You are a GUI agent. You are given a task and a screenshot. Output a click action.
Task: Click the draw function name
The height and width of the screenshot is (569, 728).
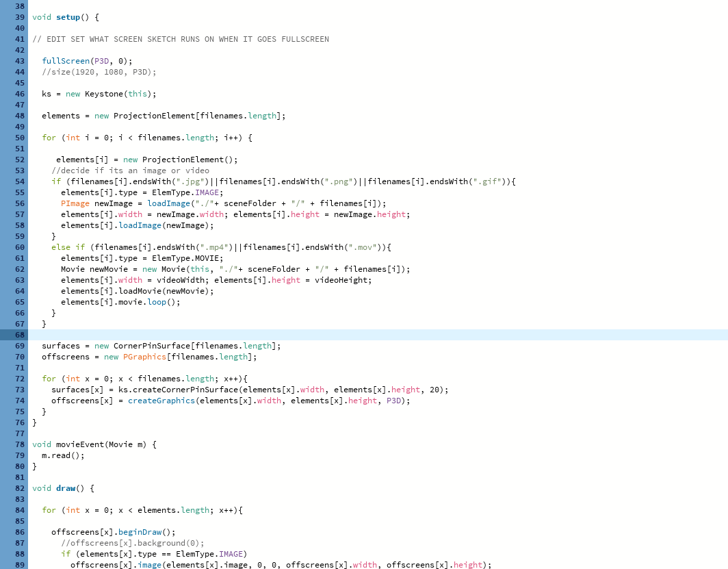(66, 488)
